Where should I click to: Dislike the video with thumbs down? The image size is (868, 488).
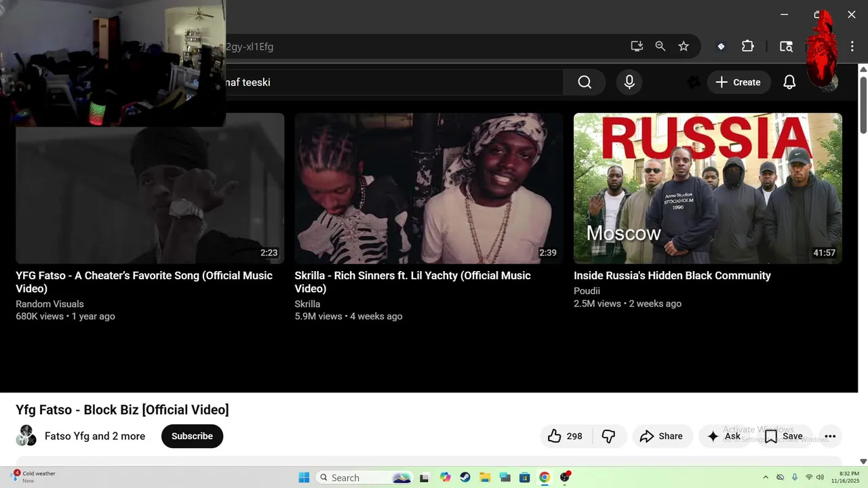(x=609, y=436)
